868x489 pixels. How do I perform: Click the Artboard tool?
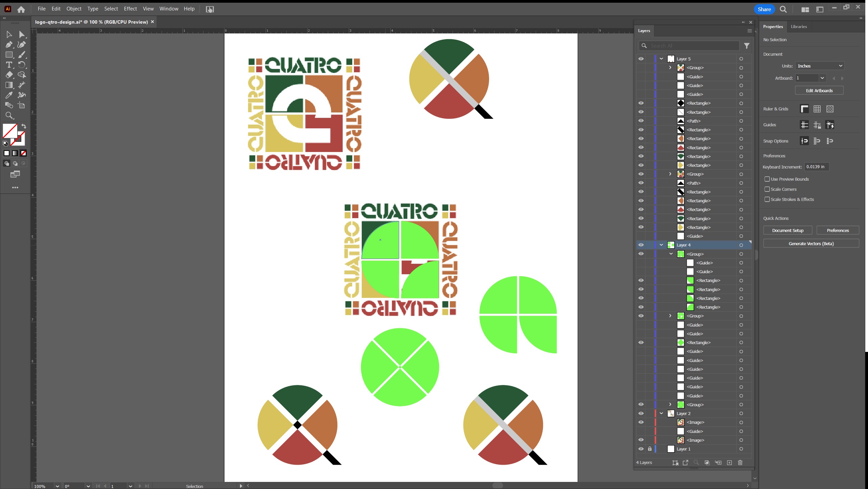click(x=22, y=105)
